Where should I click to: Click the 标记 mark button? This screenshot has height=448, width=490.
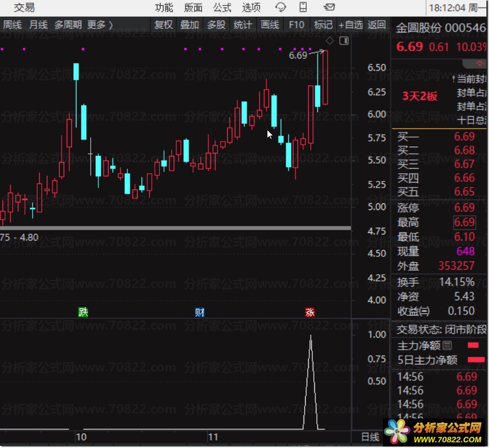[x=323, y=24]
